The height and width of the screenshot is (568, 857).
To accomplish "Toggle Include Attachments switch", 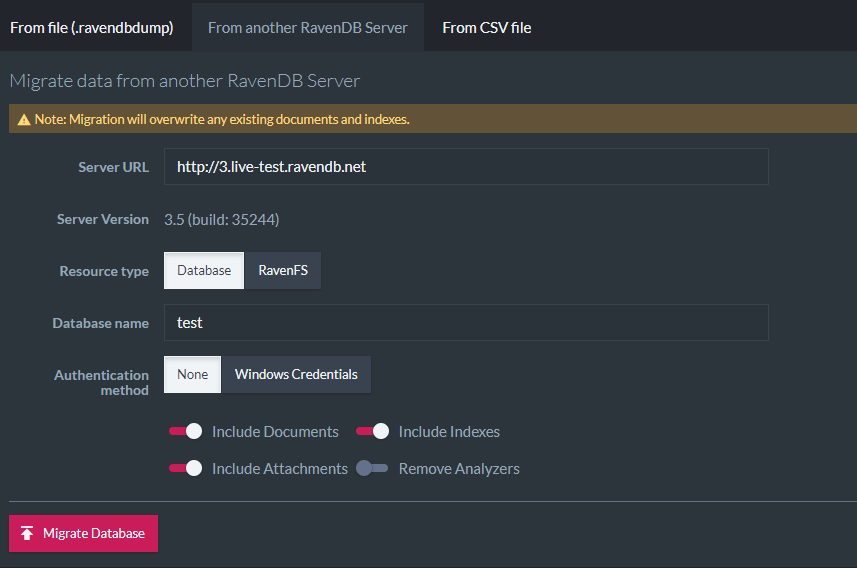I will point(186,469).
